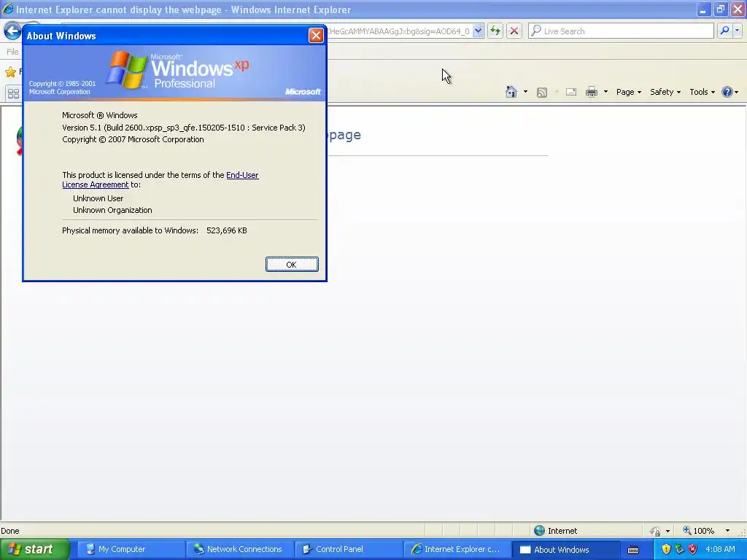This screenshot has width=747, height=560.
Task: Click the yellow security shield tray icon
Action: coord(666,550)
